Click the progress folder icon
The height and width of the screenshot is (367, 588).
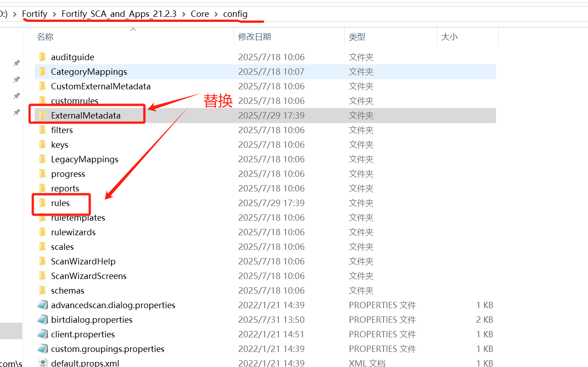coord(42,174)
